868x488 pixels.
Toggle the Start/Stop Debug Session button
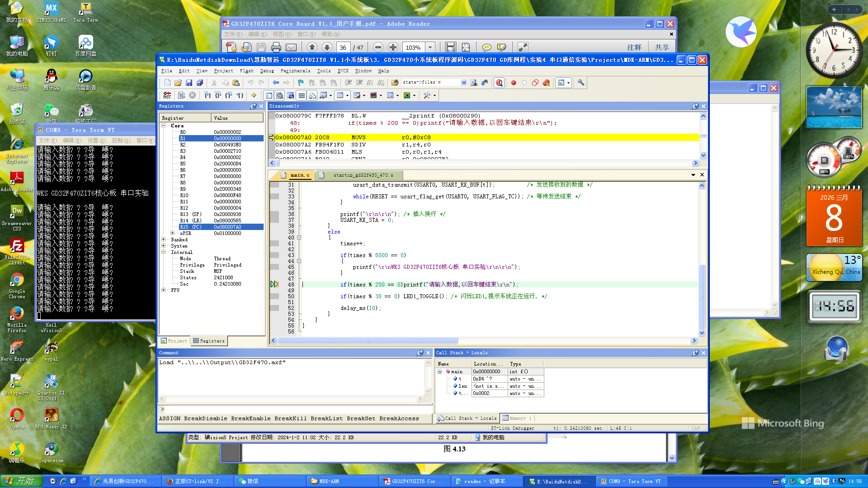[x=499, y=83]
